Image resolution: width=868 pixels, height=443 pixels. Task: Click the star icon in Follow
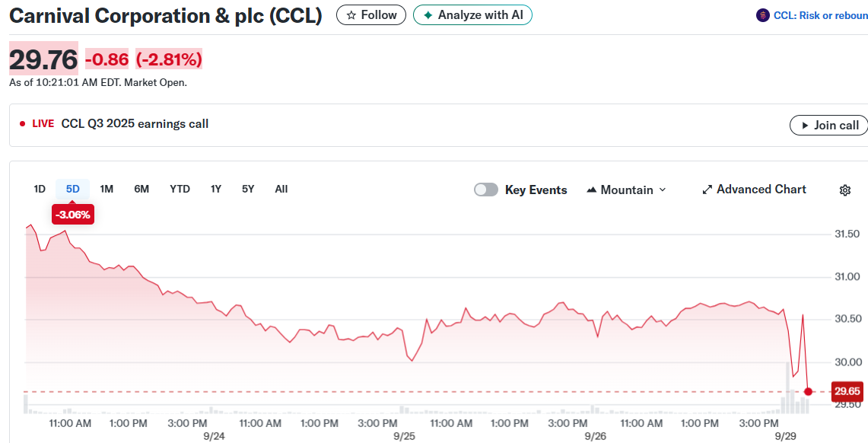point(351,15)
